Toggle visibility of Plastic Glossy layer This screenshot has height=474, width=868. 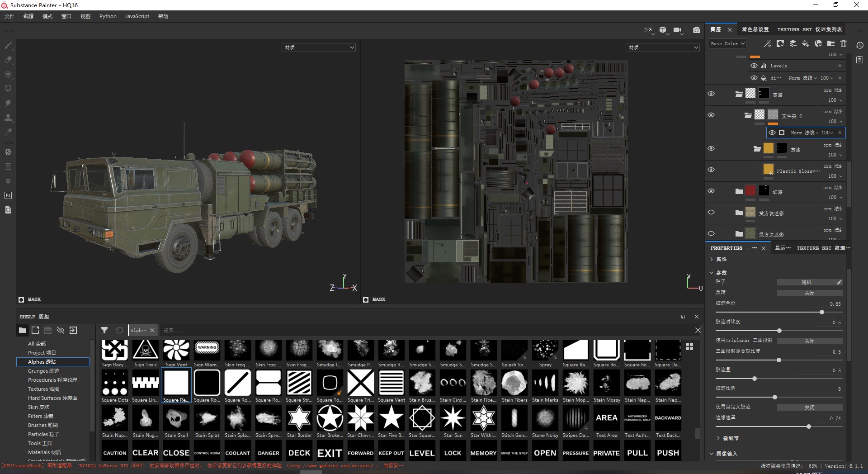(711, 170)
